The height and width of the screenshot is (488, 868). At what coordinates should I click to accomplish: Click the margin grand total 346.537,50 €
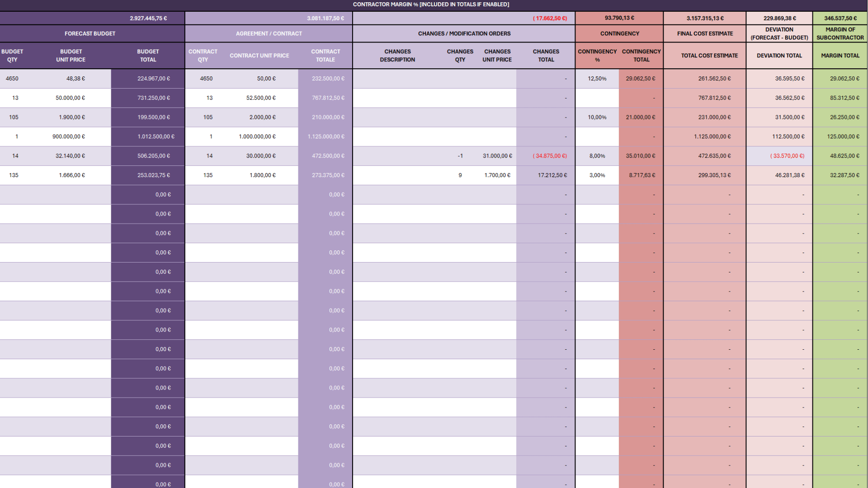click(840, 18)
